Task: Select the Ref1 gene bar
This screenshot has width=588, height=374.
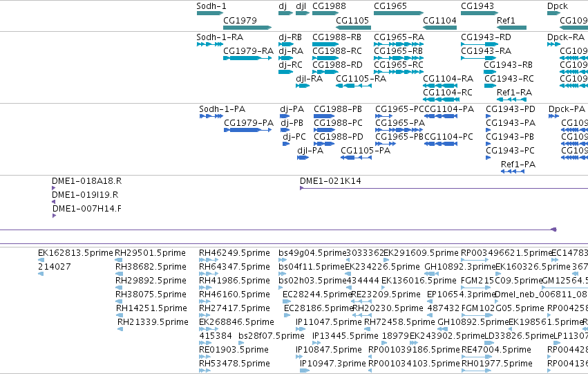Action: (x=511, y=28)
